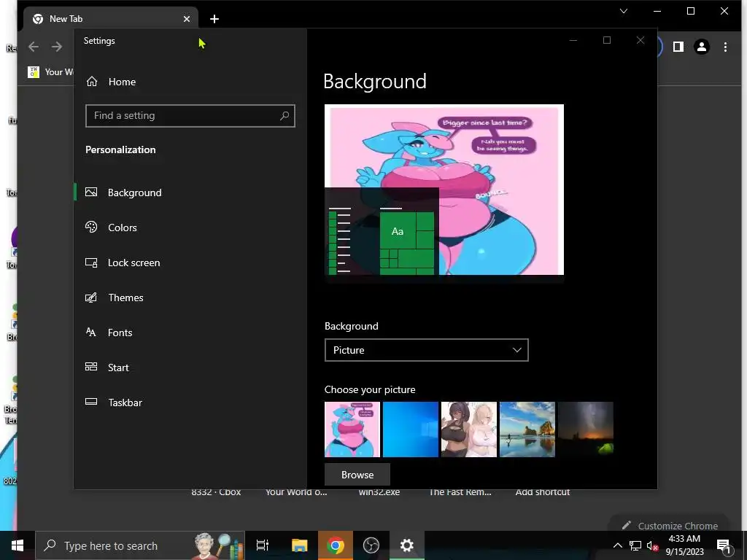Click the Find a setting search box
This screenshot has width=747, height=560.
click(x=190, y=116)
